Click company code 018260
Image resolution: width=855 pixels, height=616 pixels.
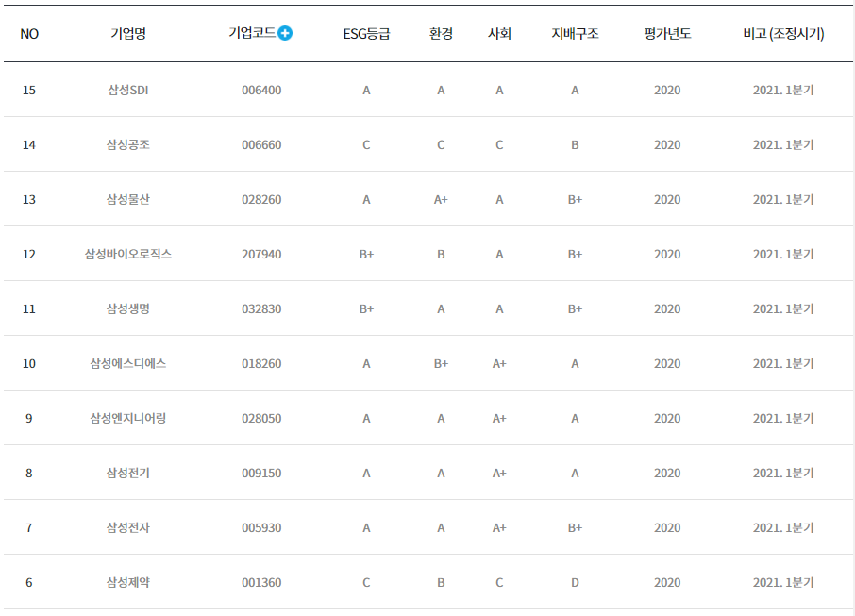261,363
